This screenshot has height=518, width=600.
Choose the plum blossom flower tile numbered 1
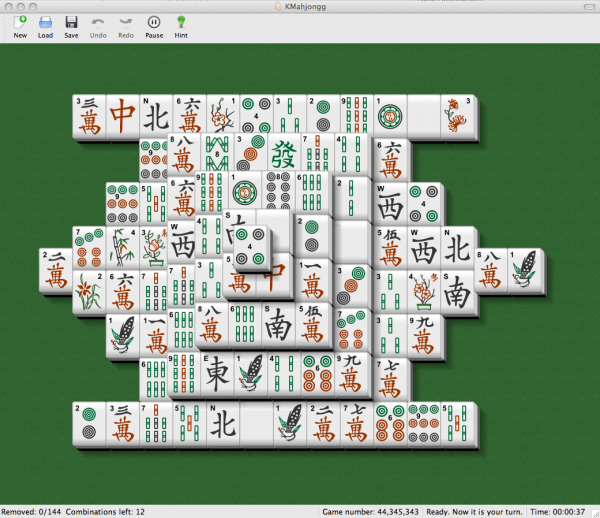tap(223, 116)
